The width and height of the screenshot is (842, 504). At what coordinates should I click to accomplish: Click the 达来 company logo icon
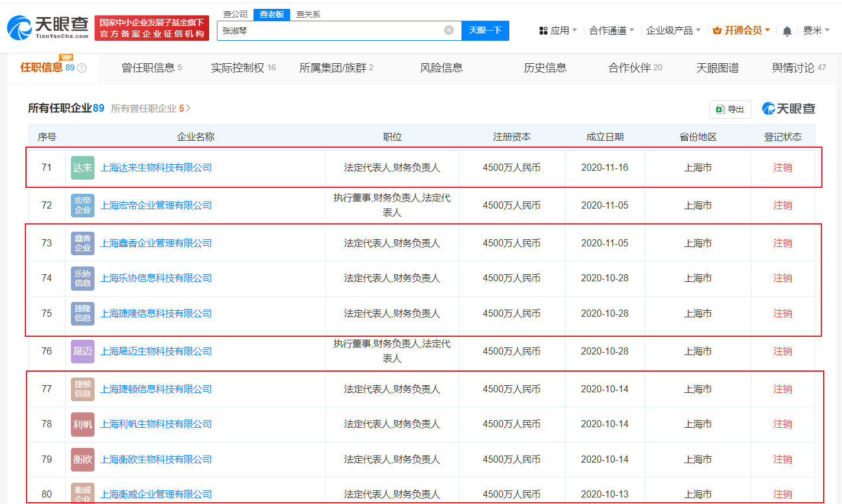(x=82, y=167)
